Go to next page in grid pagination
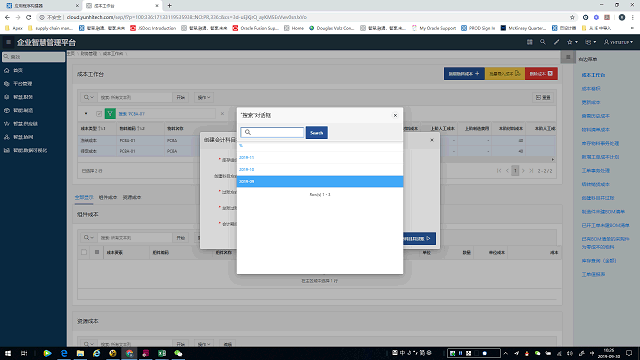The height and width of the screenshot is (360, 640). coord(523,171)
